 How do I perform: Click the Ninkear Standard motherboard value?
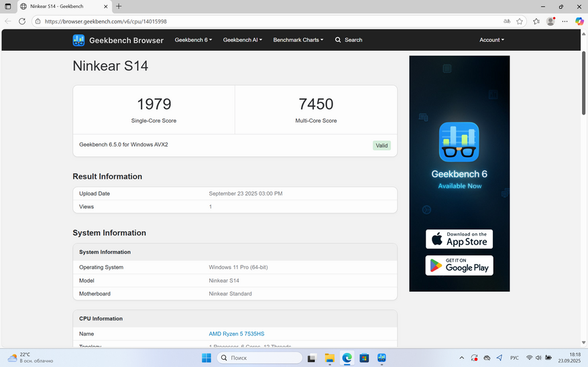point(230,294)
